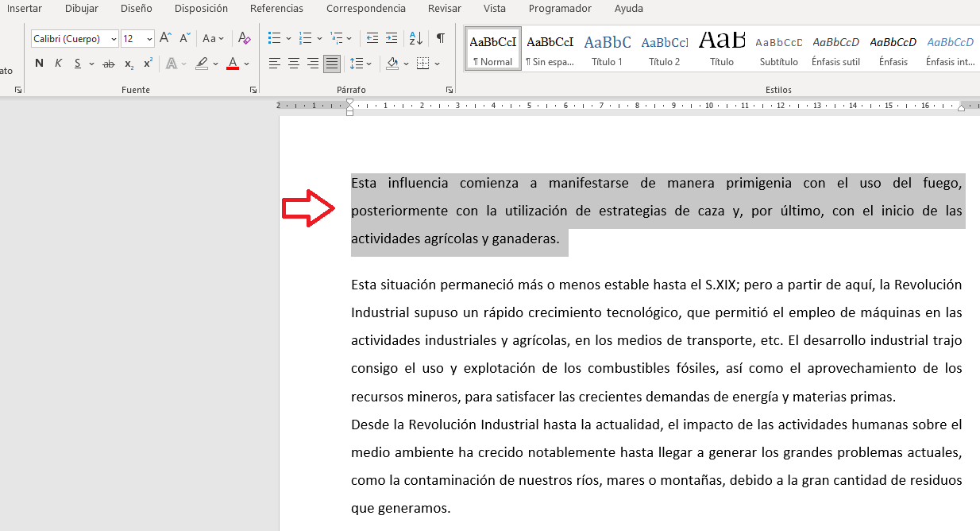This screenshot has width=980, height=531.
Task: Toggle bold (N) formatting
Action: 39,64
